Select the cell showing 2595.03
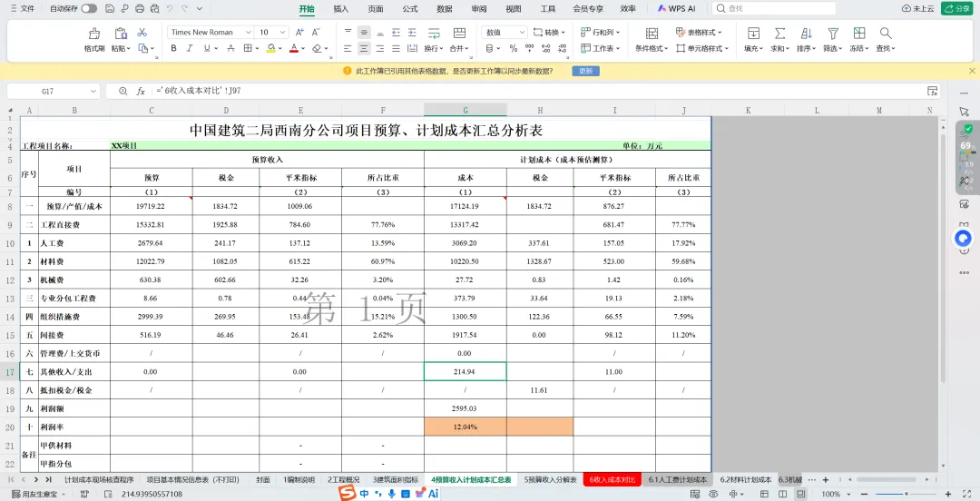Viewport: 980px width, 501px height. 465,408
